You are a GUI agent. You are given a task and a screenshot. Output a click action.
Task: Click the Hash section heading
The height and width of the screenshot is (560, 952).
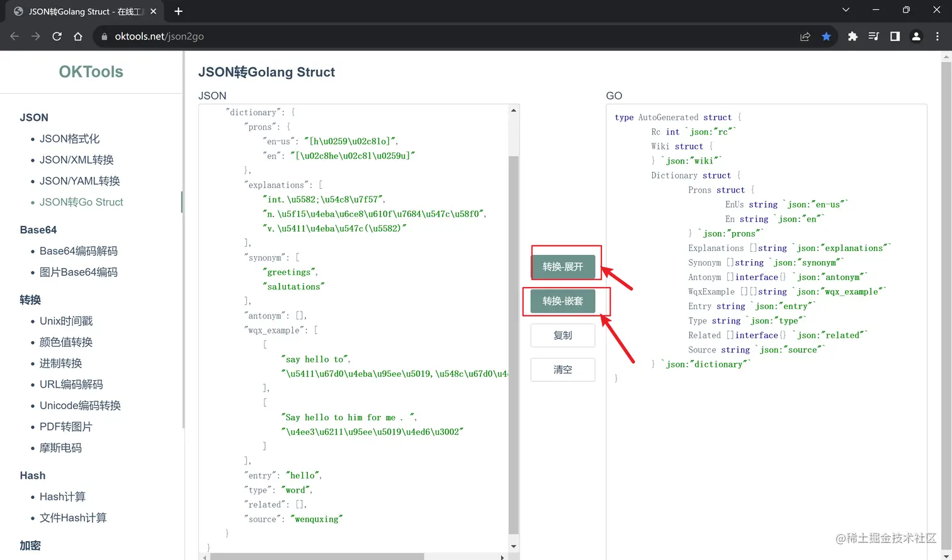33,476
